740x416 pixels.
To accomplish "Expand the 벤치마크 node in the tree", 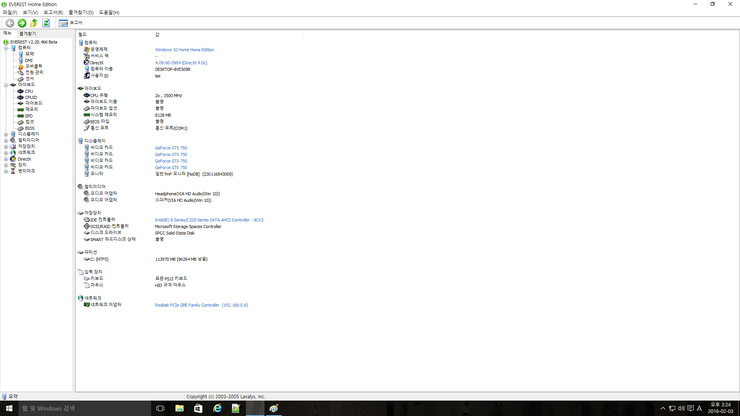I will pos(6,171).
